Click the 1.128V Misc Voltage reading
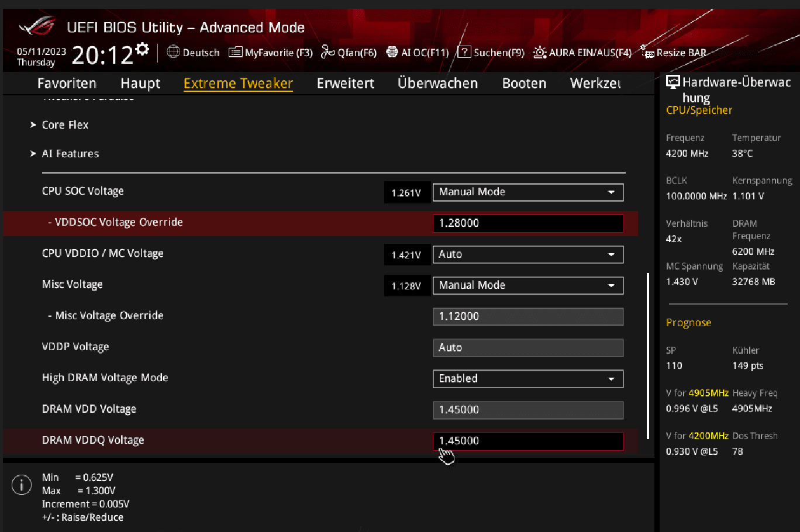 [407, 286]
